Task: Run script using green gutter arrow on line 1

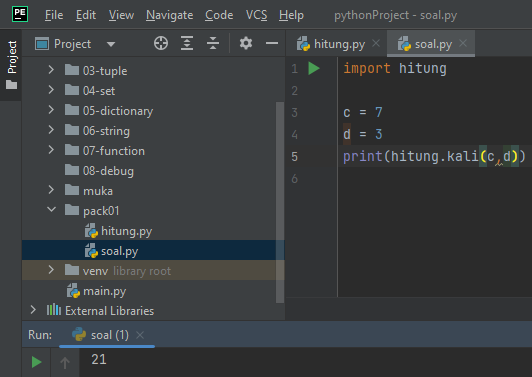Action: click(314, 69)
